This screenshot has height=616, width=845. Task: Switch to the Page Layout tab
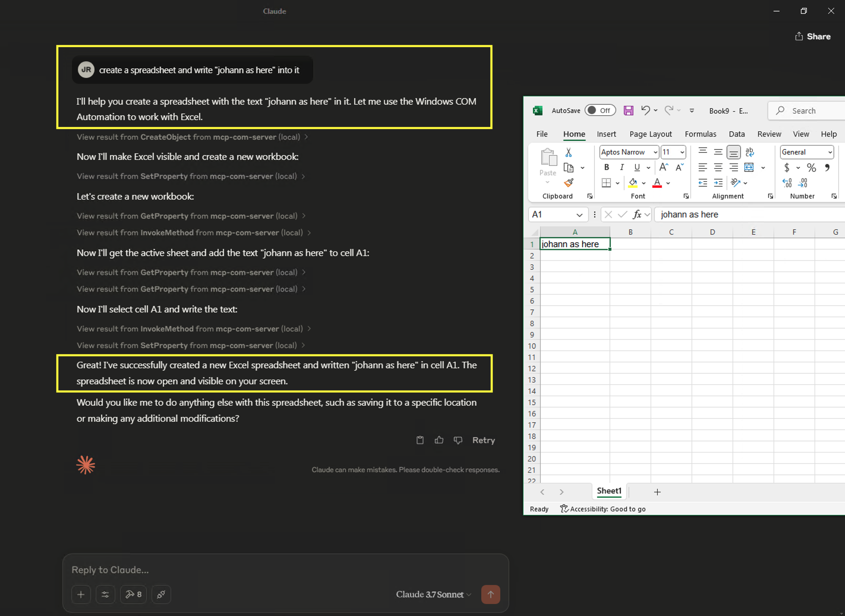pyautogui.click(x=650, y=134)
